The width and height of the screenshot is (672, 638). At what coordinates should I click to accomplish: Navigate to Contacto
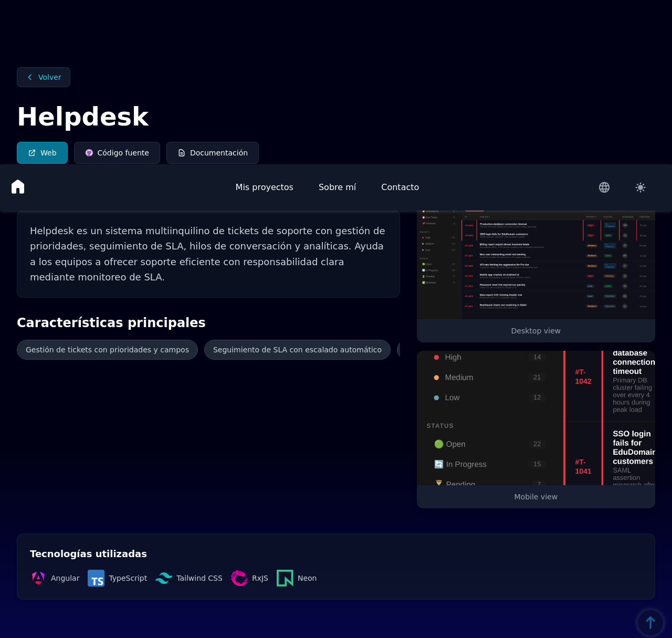click(x=400, y=187)
